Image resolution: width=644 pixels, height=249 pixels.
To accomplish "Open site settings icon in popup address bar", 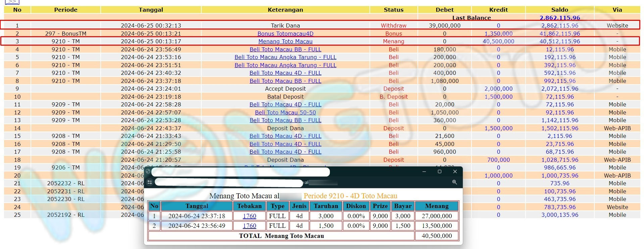I will [x=150, y=182].
